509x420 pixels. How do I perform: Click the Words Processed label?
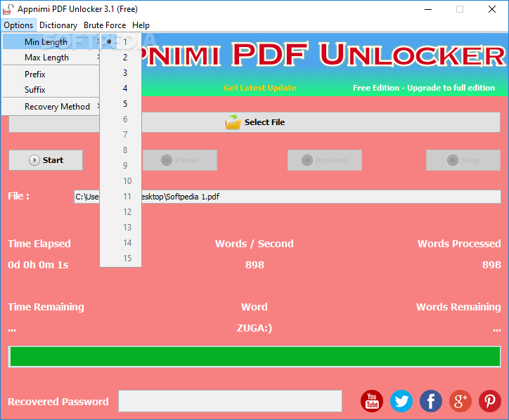459,244
